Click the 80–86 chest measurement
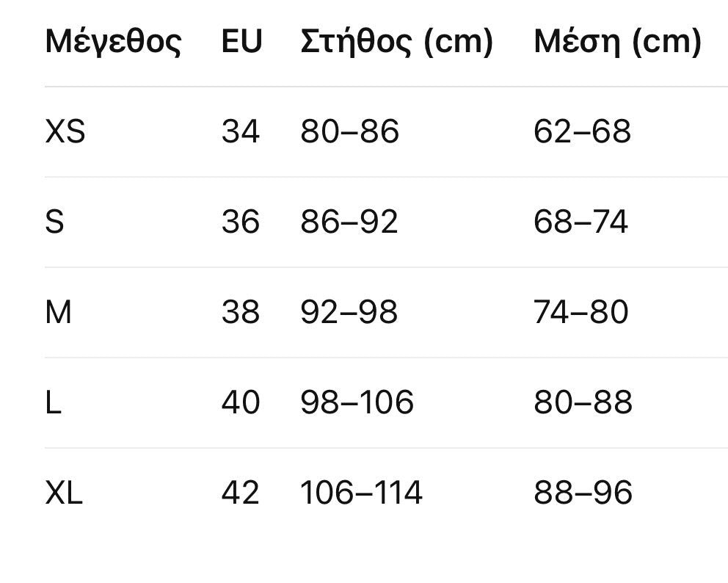728x583 pixels. (x=349, y=132)
